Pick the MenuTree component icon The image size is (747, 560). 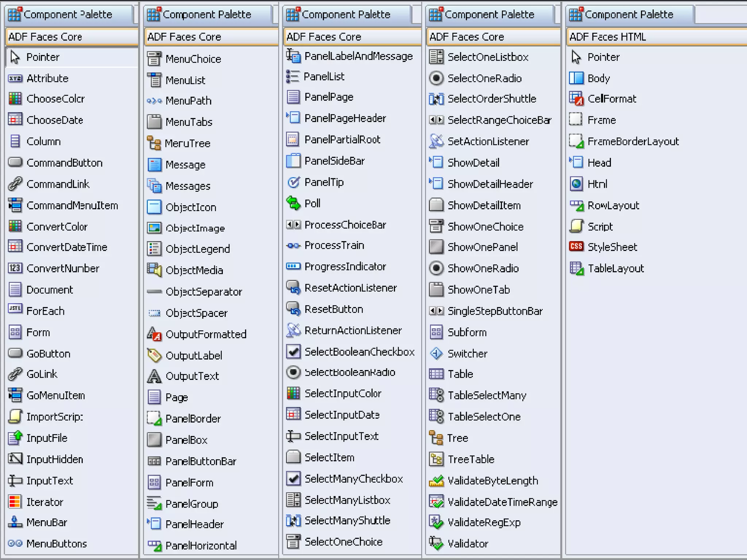154,143
